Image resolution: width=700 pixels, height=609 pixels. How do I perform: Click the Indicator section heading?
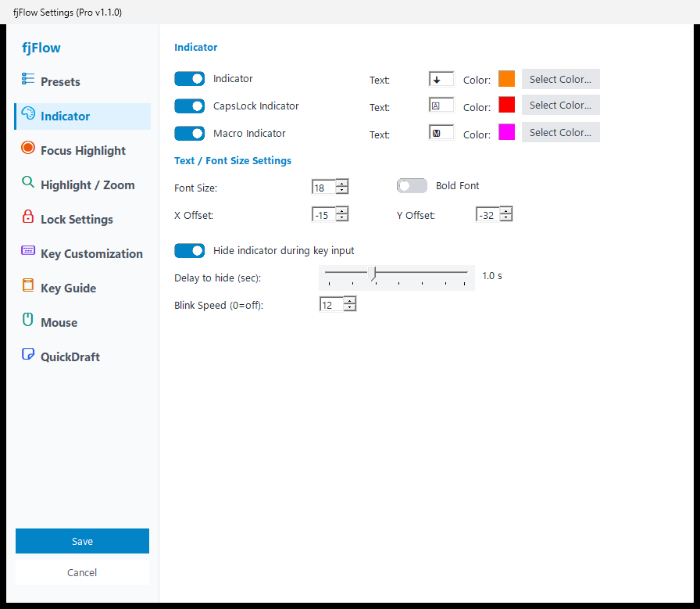tap(195, 48)
